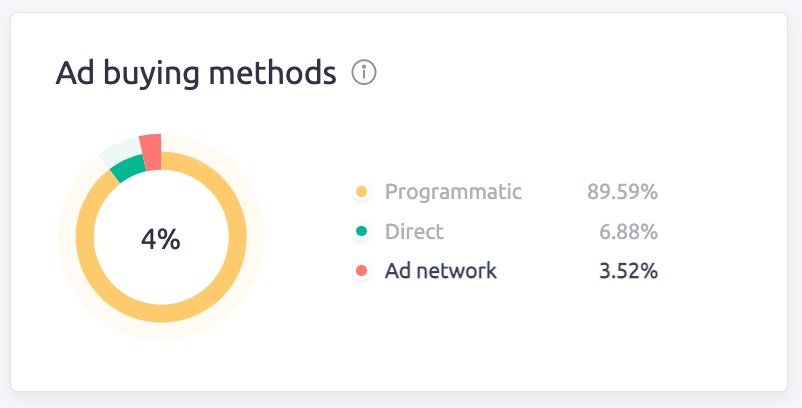Click the 3.52% Ad network value

click(x=628, y=271)
